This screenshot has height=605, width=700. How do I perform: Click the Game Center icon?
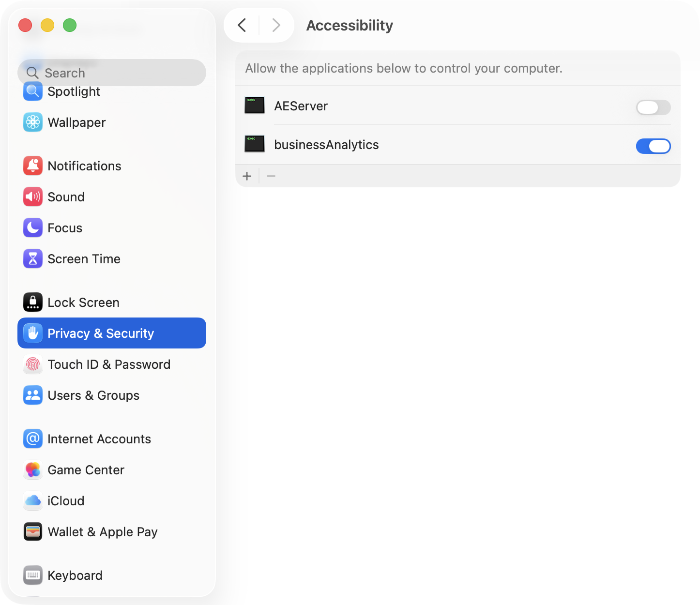33,470
